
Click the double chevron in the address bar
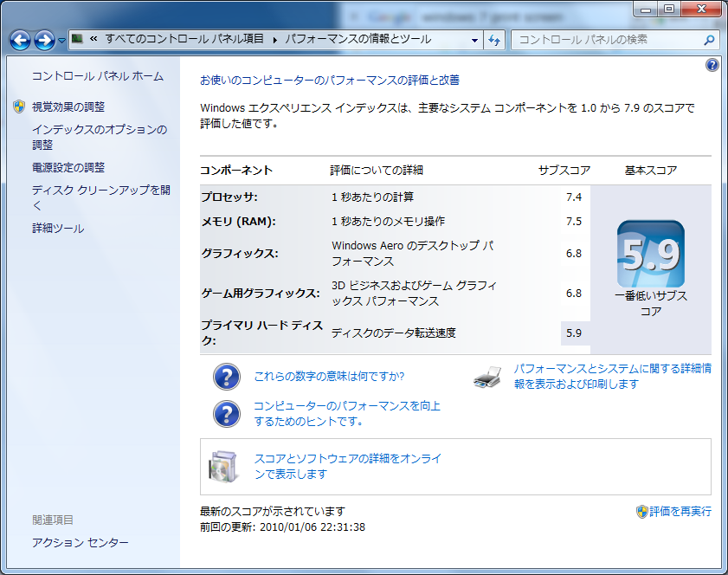click(x=93, y=39)
